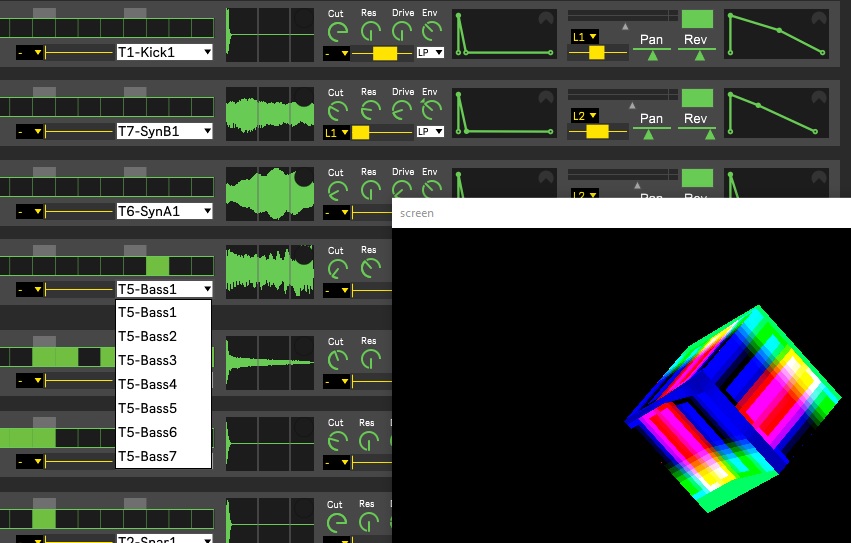The width and height of the screenshot is (851, 543).
Task: Open the L1 LFO dropdown on T7-SynB1 filter
Action: tap(336, 132)
